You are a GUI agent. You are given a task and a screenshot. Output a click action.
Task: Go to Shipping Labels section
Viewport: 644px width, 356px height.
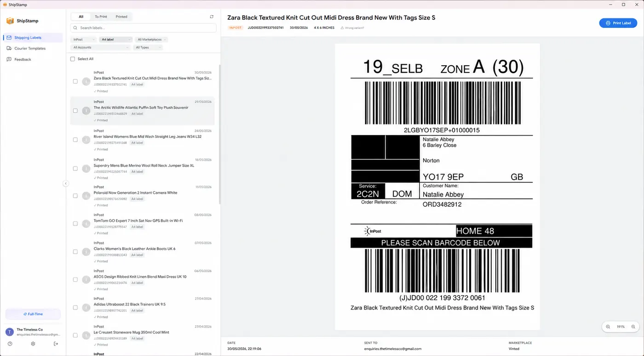33,38
